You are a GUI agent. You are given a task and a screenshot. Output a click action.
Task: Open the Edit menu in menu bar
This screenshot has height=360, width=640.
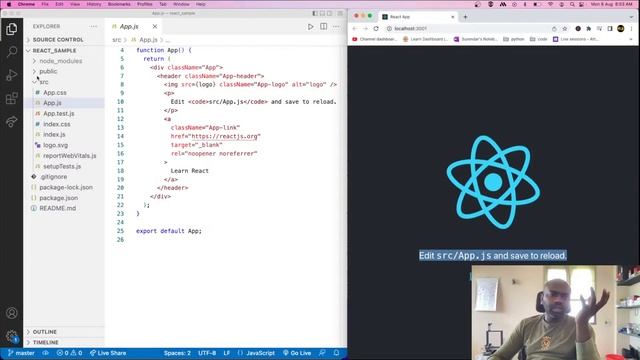[59, 4]
